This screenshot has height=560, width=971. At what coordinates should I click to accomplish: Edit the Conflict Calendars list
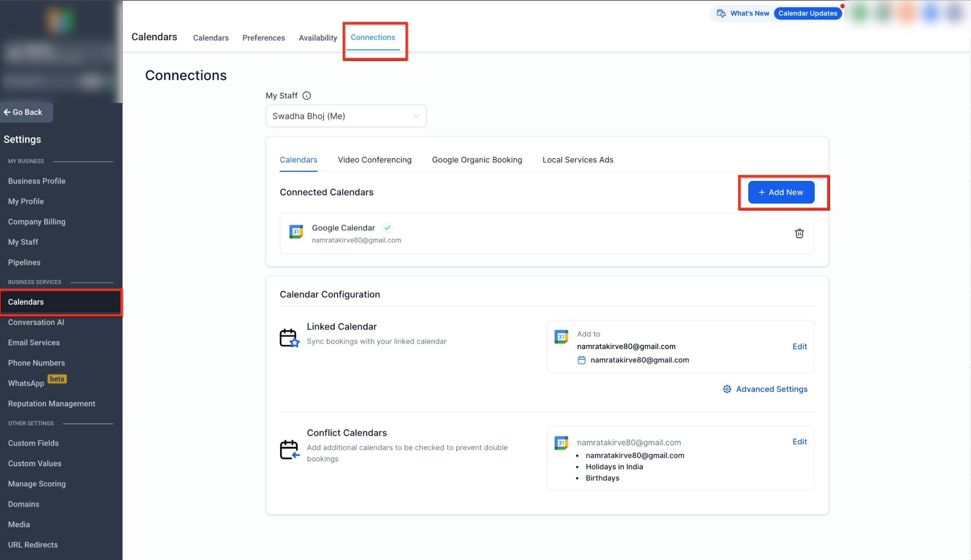[x=799, y=442]
